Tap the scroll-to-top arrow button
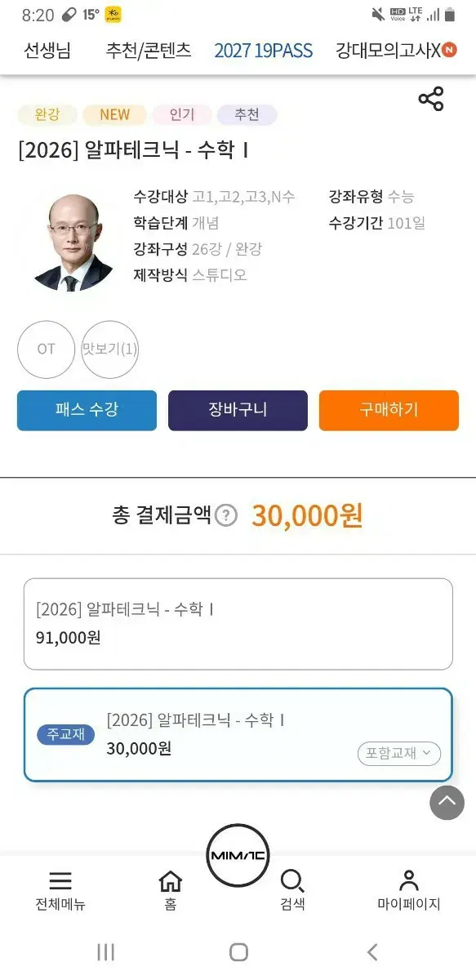This screenshot has width=476, height=980. (447, 803)
